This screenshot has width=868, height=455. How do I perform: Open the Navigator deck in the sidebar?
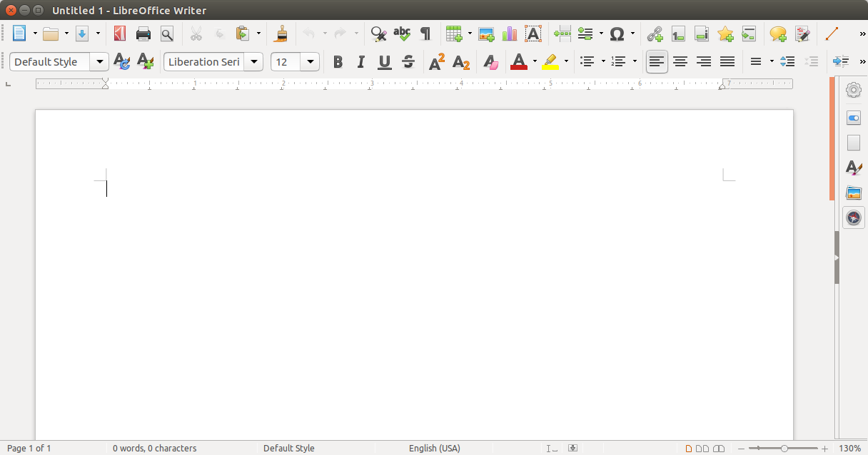(x=854, y=218)
